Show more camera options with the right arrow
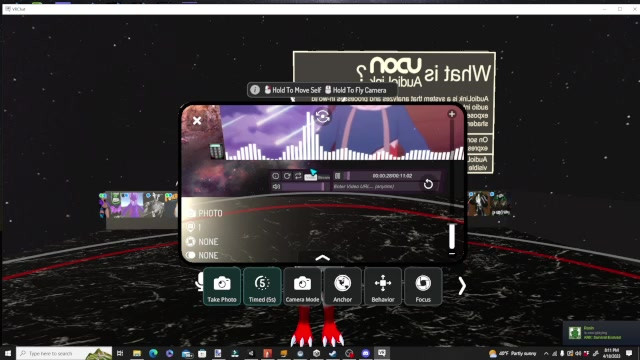Image resolution: width=640 pixels, height=360 pixels. pyautogui.click(x=462, y=286)
